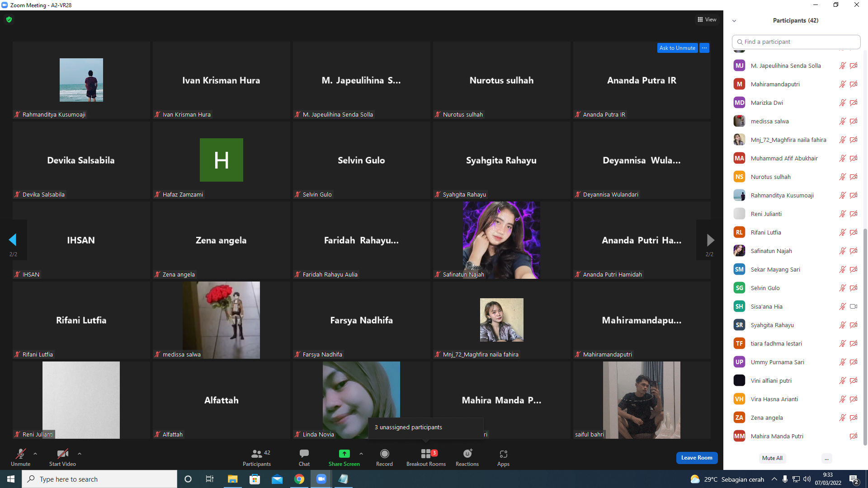
Task: Open Microsoft Store from the taskbar
Action: (x=255, y=479)
